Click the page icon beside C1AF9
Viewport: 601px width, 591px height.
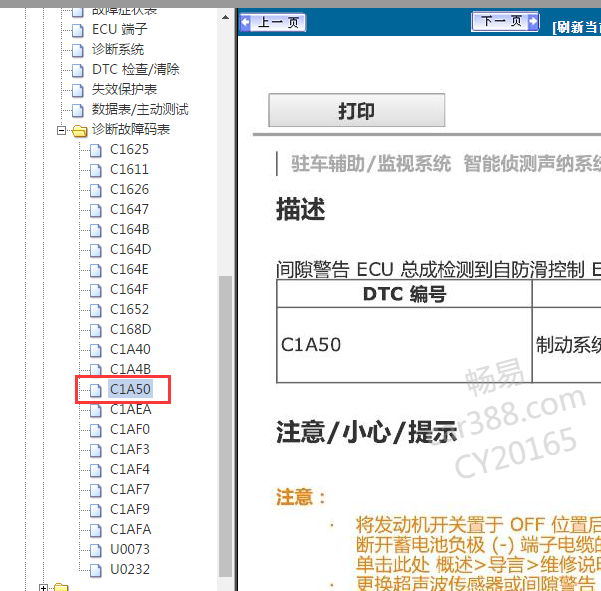pos(96,510)
